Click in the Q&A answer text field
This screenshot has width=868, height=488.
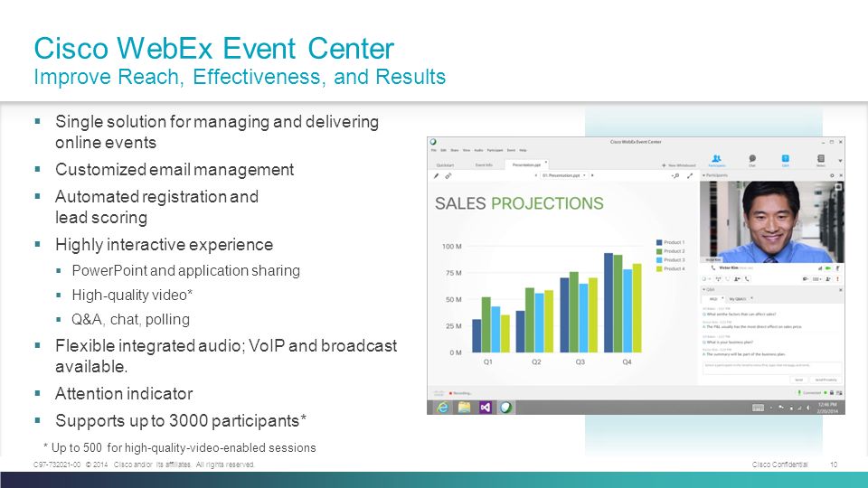point(772,368)
